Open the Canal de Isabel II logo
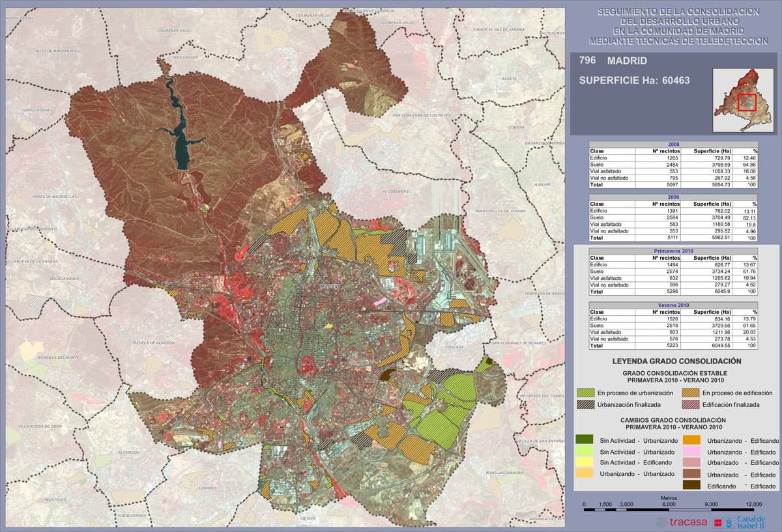 (x=750, y=521)
